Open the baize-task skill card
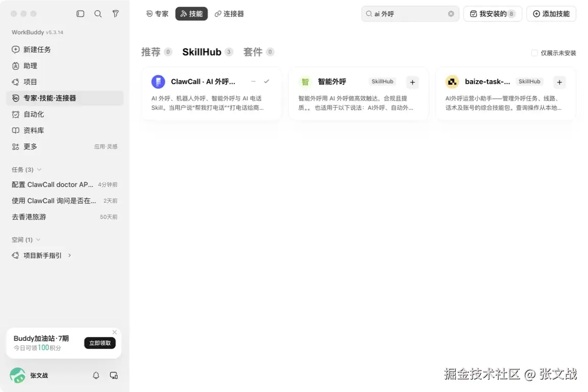The image size is (588, 392). pos(505,93)
